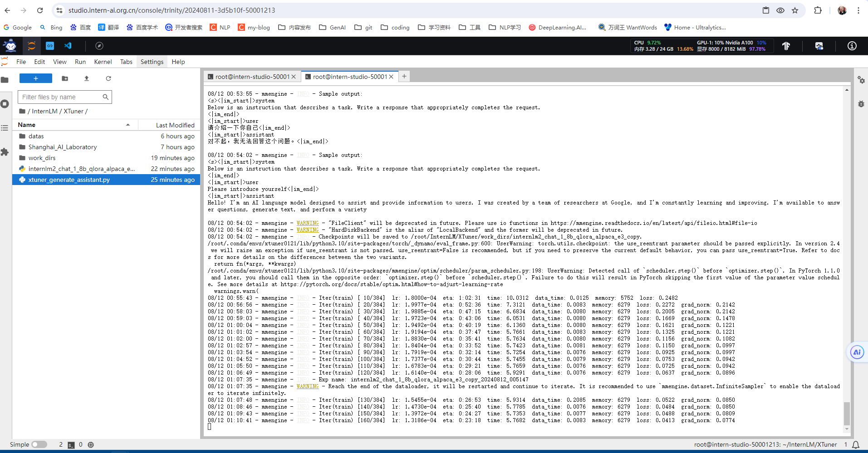Toggle Simple interface mode switch
Screen dimensions: 868x453
(x=39, y=445)
